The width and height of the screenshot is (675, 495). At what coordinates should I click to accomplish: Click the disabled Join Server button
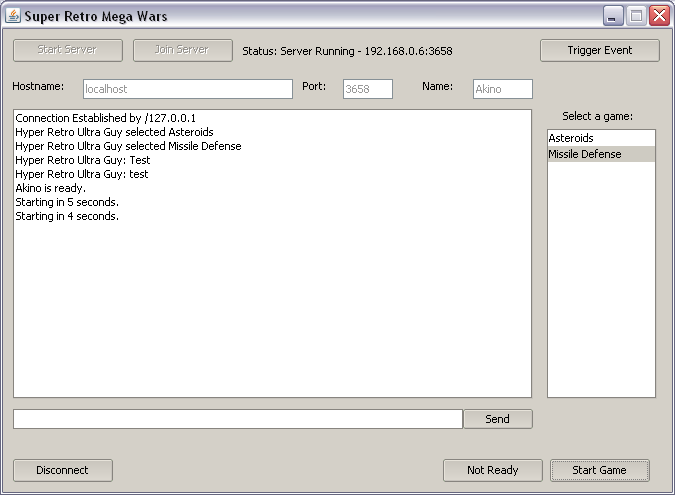(x=183, y=50)
